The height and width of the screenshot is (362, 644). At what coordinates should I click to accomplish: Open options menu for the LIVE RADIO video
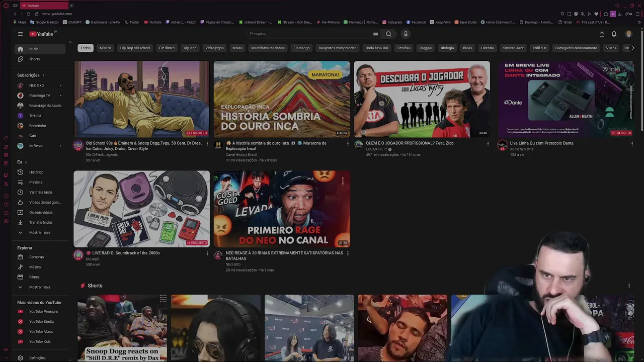[207, 253]
